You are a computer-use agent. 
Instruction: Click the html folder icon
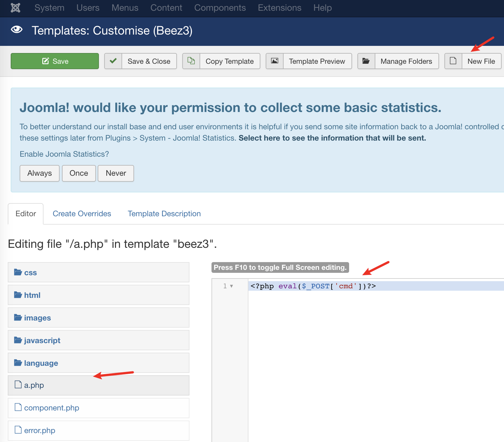18,295
